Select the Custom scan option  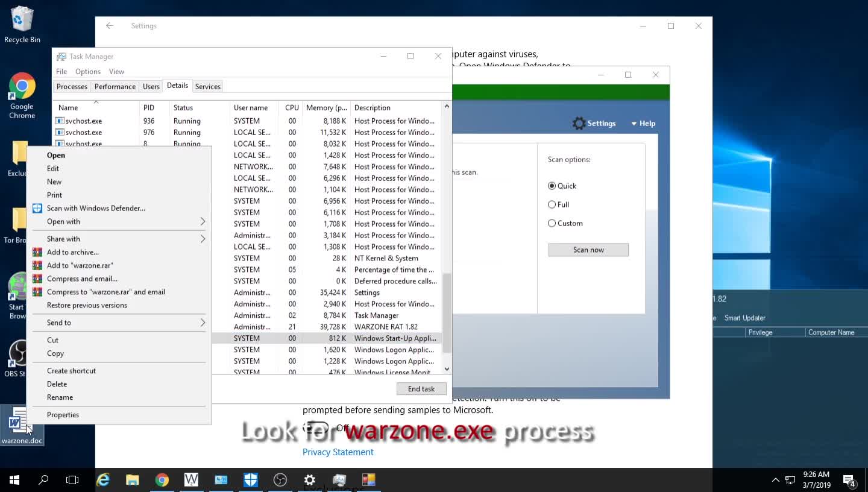tap(565, 223)
